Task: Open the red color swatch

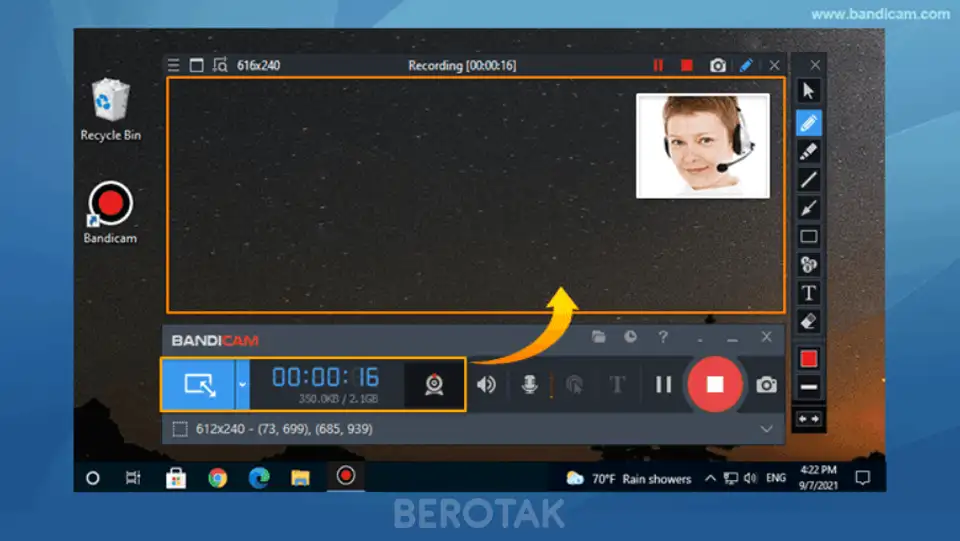Action: [808, 359]
